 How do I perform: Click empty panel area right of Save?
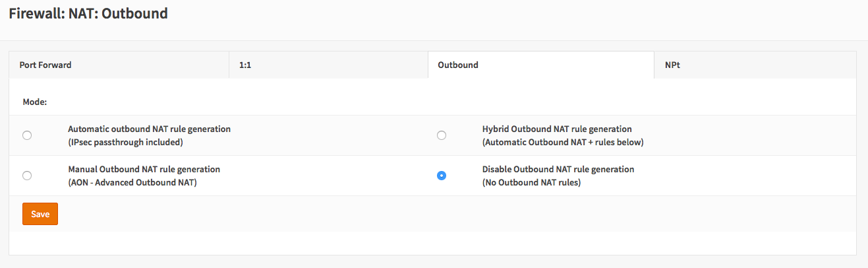(x=395, y=214)
